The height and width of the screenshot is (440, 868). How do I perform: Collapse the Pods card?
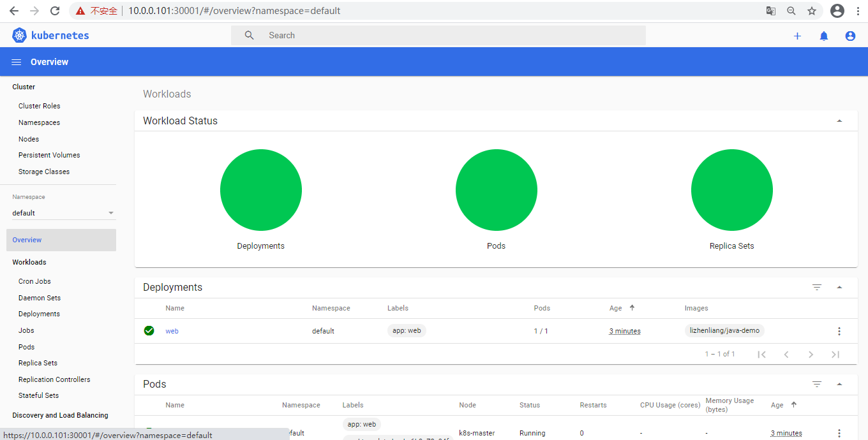(x=839, y=384)
